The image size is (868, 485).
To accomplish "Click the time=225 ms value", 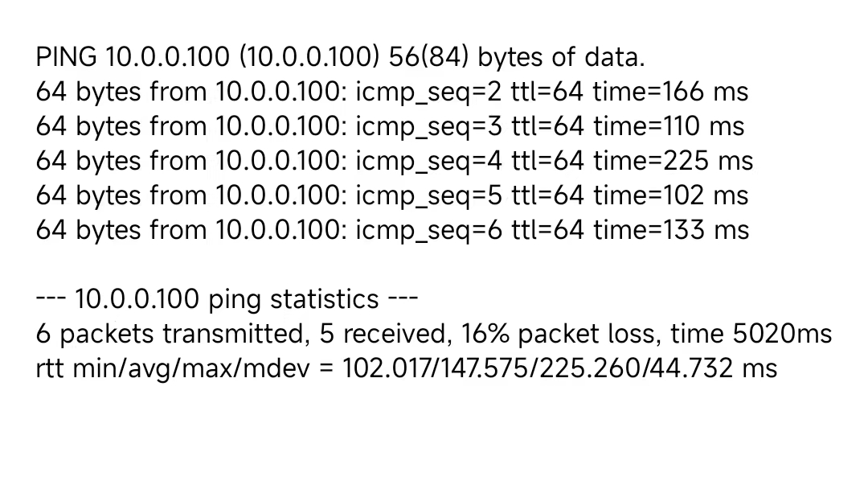I will tap(674, 161).
